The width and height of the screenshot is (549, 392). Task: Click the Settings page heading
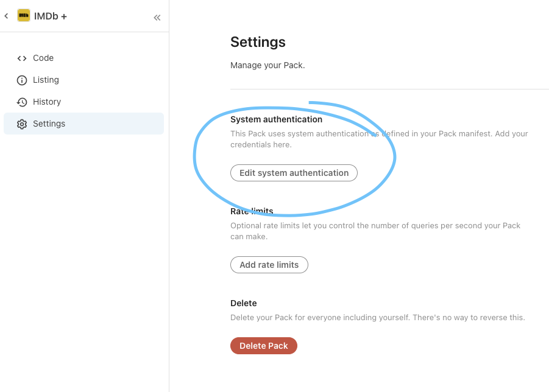pyautogui.click(x=258, y=42)
